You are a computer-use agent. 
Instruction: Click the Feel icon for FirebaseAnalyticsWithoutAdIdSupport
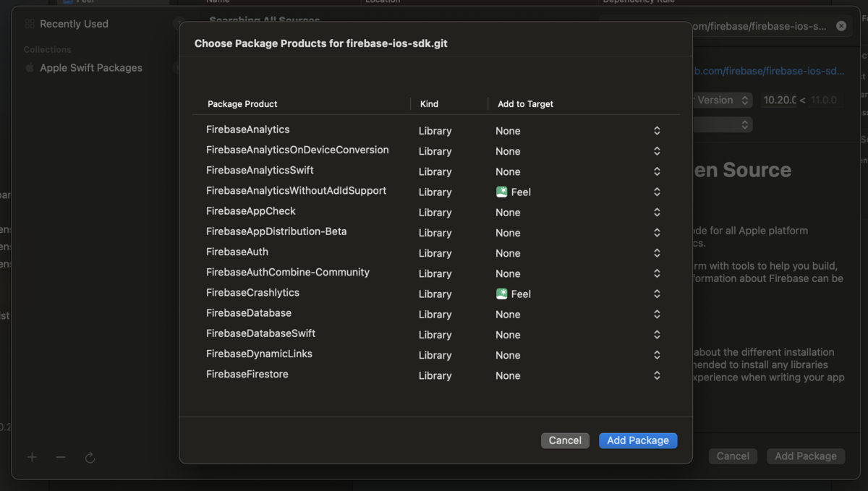click(501, 192)
